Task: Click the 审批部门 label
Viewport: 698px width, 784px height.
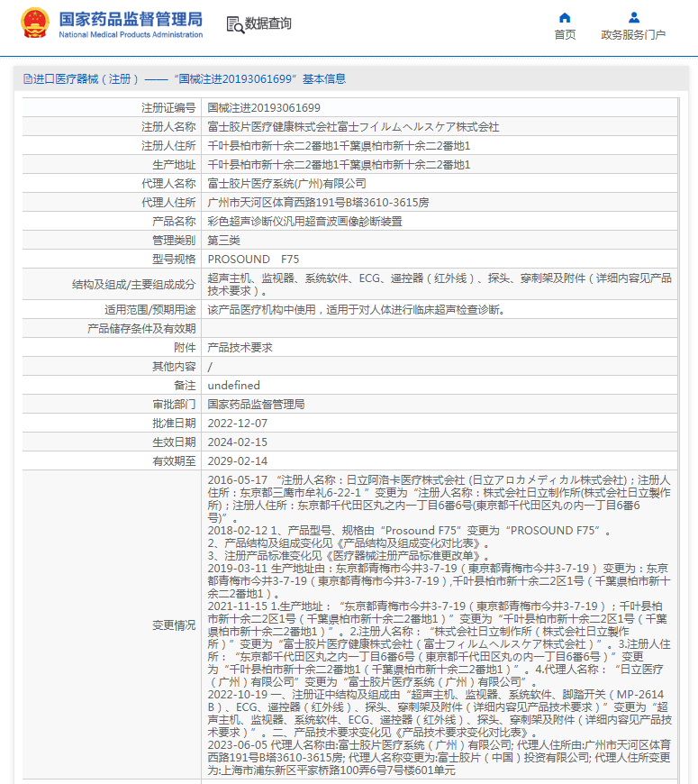Action: click(x=174, y=405)
